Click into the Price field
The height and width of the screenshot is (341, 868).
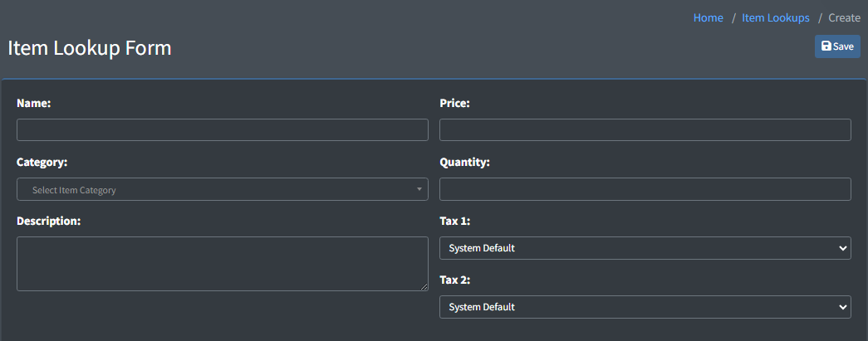tap(645, 130)
